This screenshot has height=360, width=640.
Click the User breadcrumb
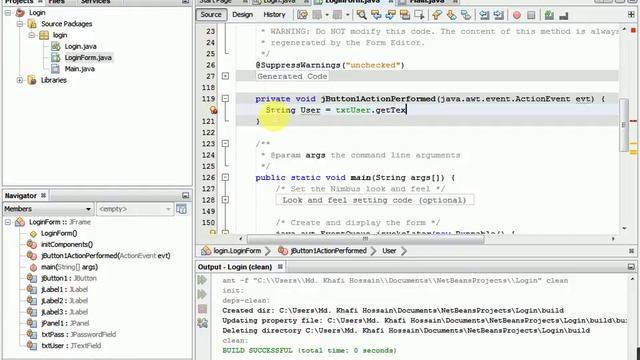point(389,251)
